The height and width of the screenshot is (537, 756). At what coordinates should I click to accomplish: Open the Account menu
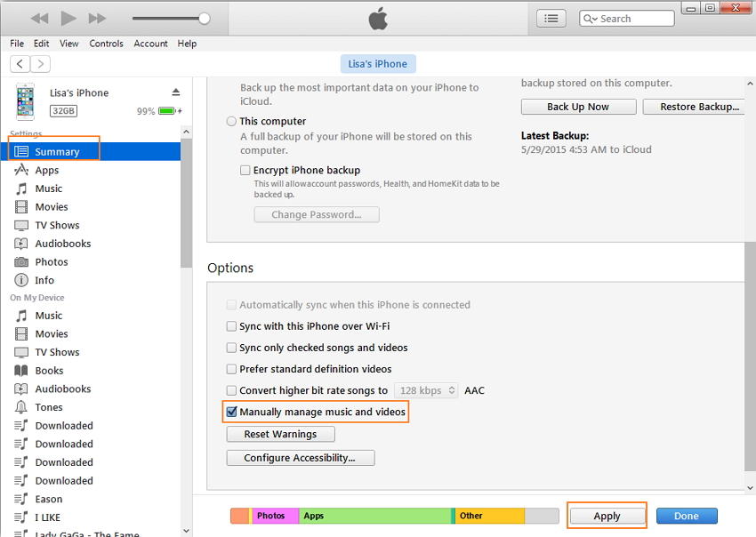(150, 44)
